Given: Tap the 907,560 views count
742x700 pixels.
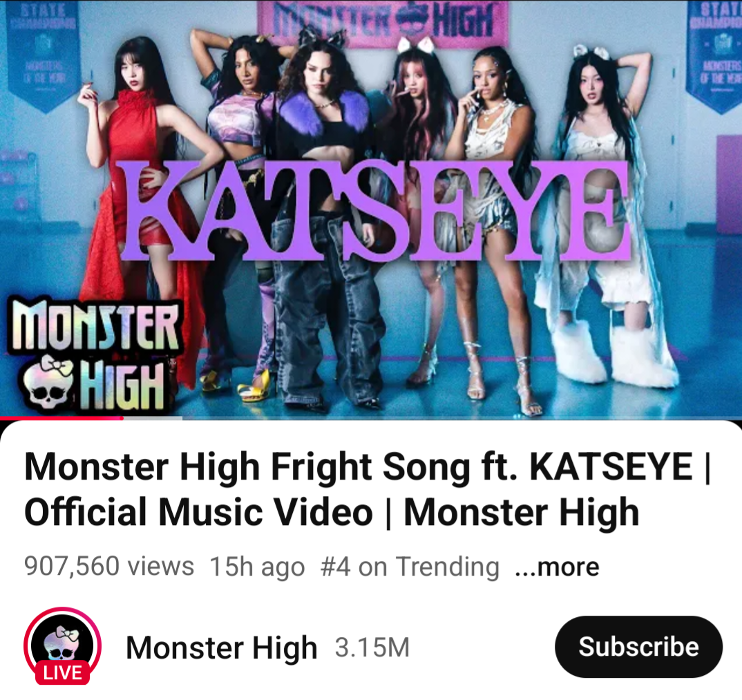Looking at the screenshot, I should [109, 566].
